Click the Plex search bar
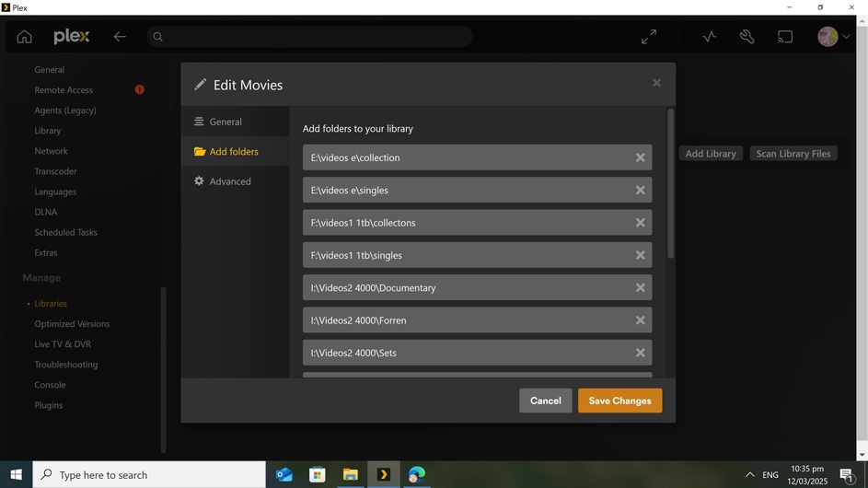Screen dimensions: 868x488 pos(310,37)
